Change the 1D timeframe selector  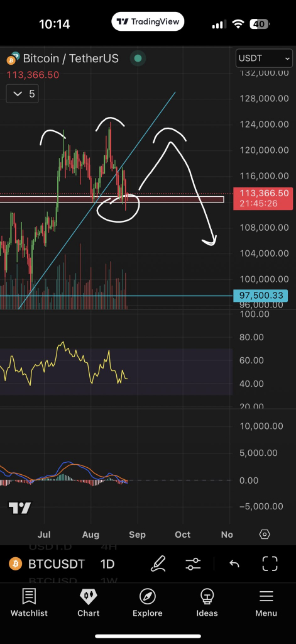pyautogui.click(x=107, y=564)
